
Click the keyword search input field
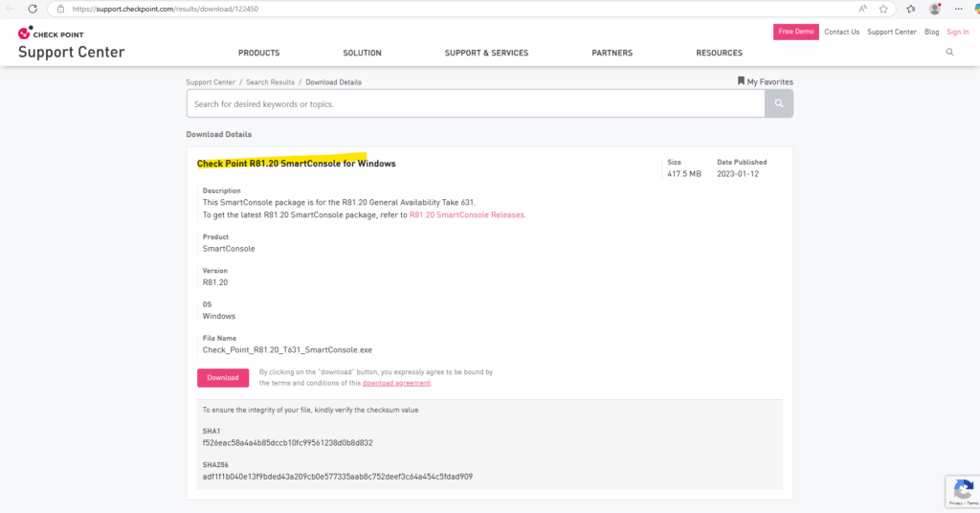476,103
